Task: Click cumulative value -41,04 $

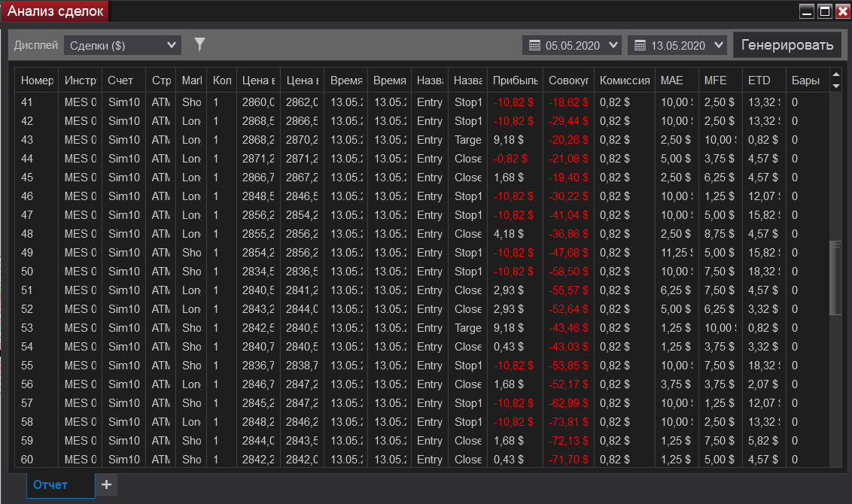Action: coord(567,215)
